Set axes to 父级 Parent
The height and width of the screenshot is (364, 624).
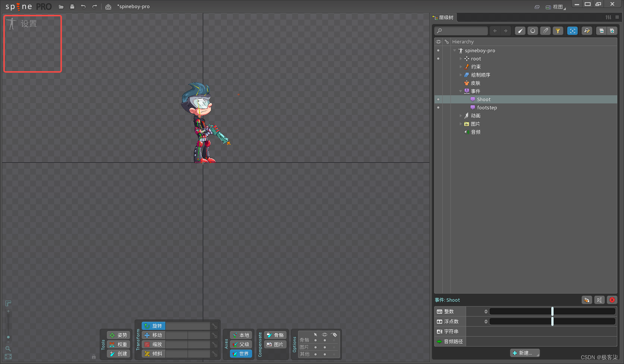click(x=241, y=344)
